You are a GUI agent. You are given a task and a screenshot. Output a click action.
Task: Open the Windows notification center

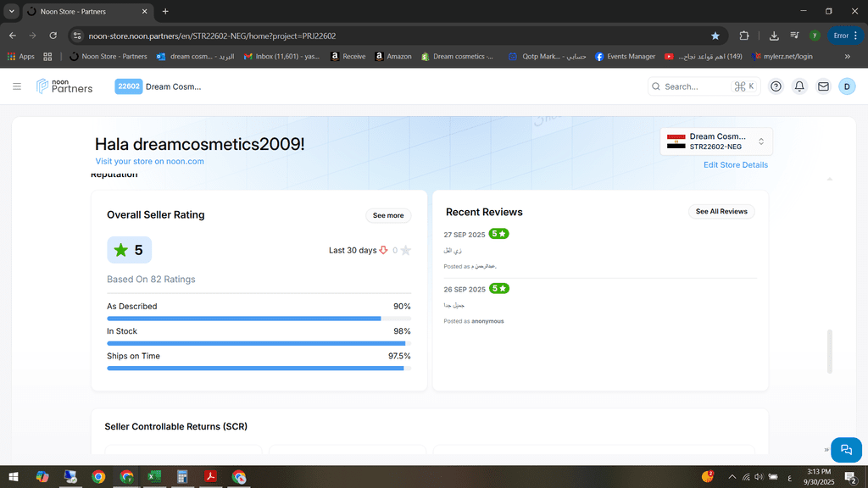point(851,476)
